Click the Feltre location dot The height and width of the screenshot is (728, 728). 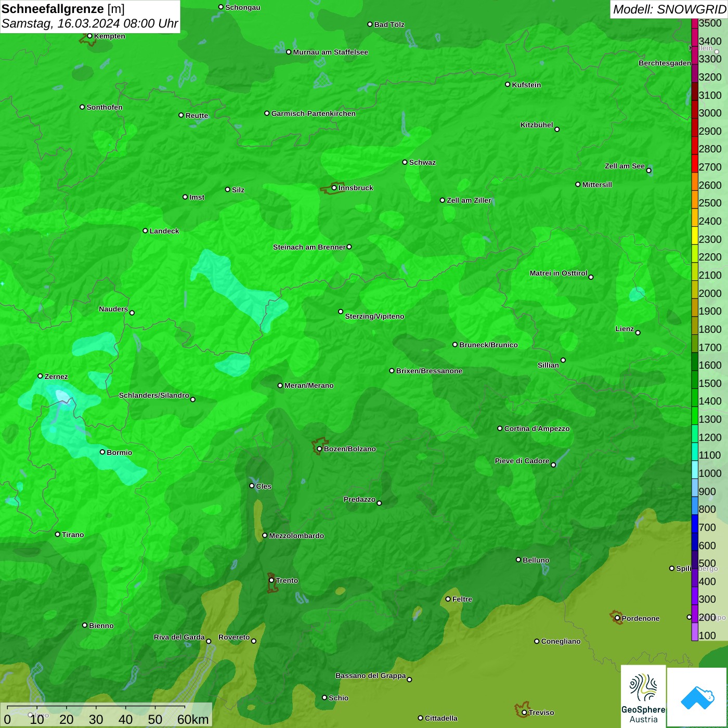(x=448, y=599)
